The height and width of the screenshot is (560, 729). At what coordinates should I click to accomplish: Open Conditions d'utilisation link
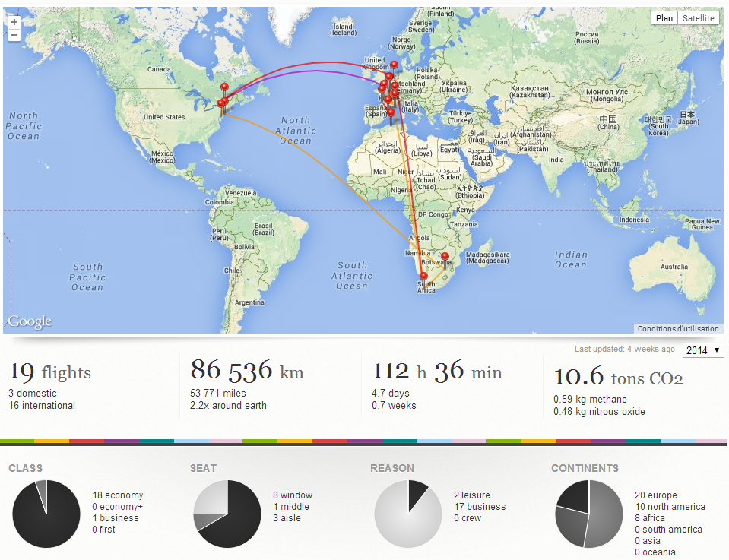[678, 328]
